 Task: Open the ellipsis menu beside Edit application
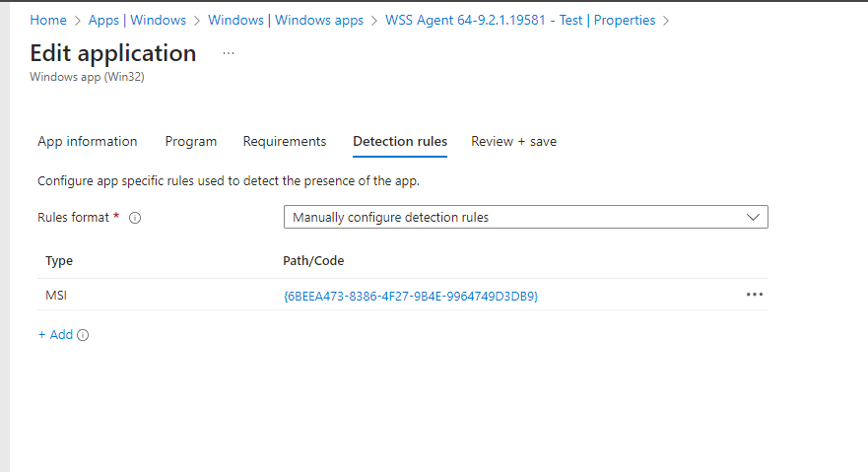pos(228,53)
